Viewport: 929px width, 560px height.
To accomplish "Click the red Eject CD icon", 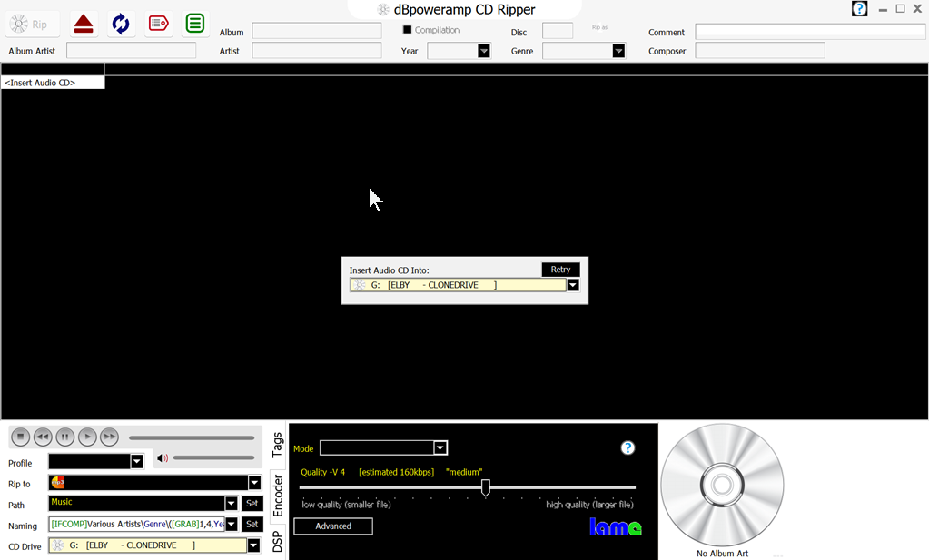I will [84, 25].
